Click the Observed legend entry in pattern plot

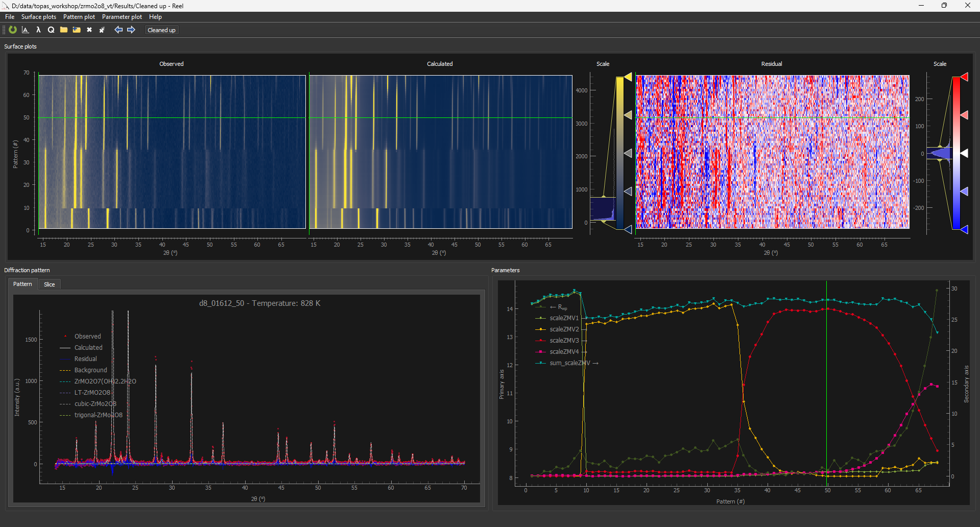[87, 337]
